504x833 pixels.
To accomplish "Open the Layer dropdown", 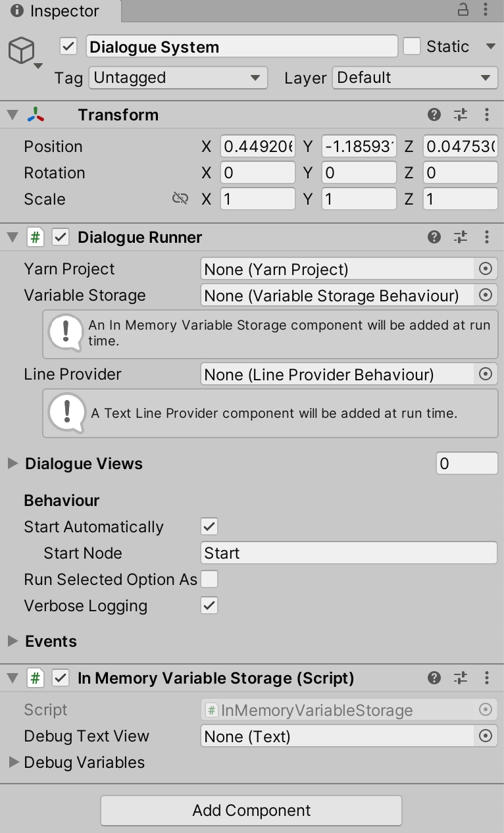I will 415,78.
